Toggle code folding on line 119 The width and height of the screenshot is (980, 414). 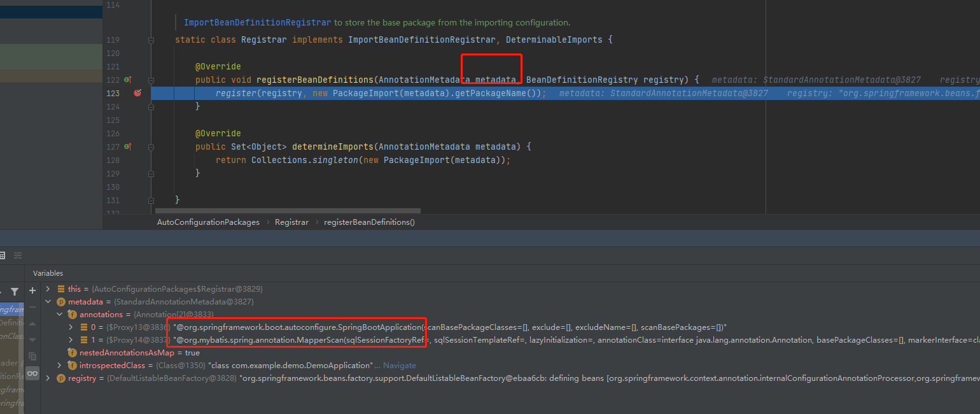click(x=151, y=40)
